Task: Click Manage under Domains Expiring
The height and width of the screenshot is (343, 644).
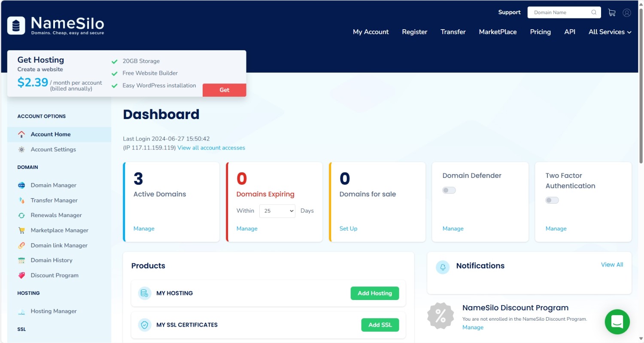Action: [x=247, y=229]
